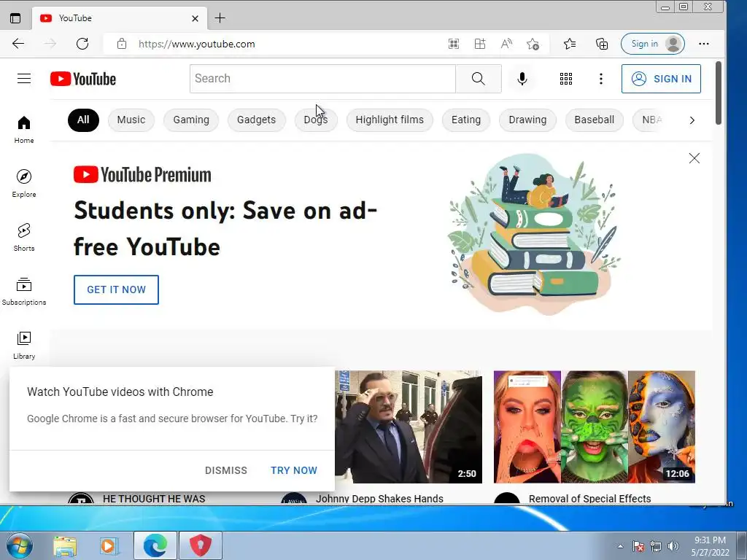Click the apps available icon in address bar
Screen dimensions: 747x560
pos(480,44)
